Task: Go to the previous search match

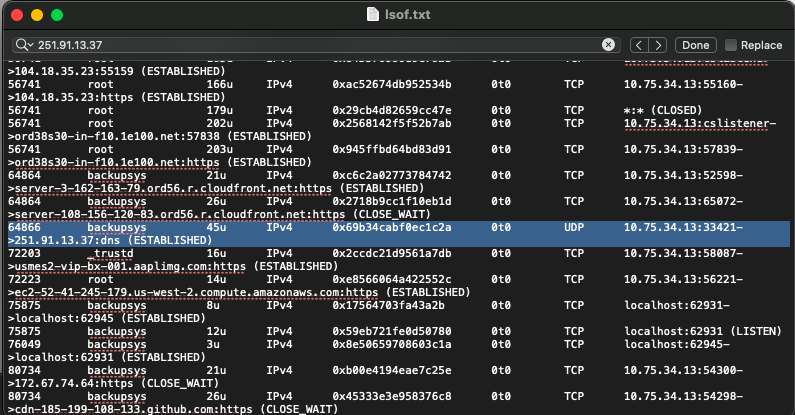Action: pos(640,45)
